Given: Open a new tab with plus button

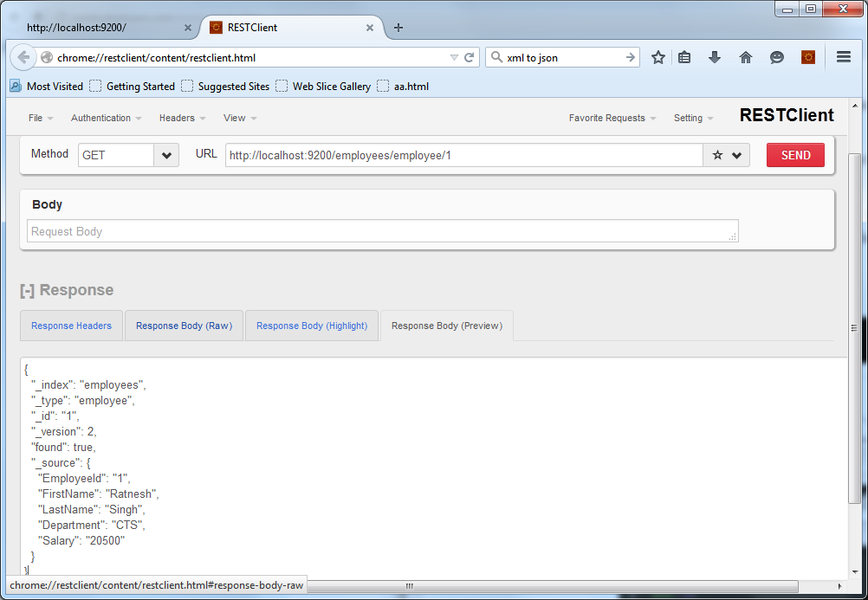Looking at the screenshot, I should coord(398,28).
